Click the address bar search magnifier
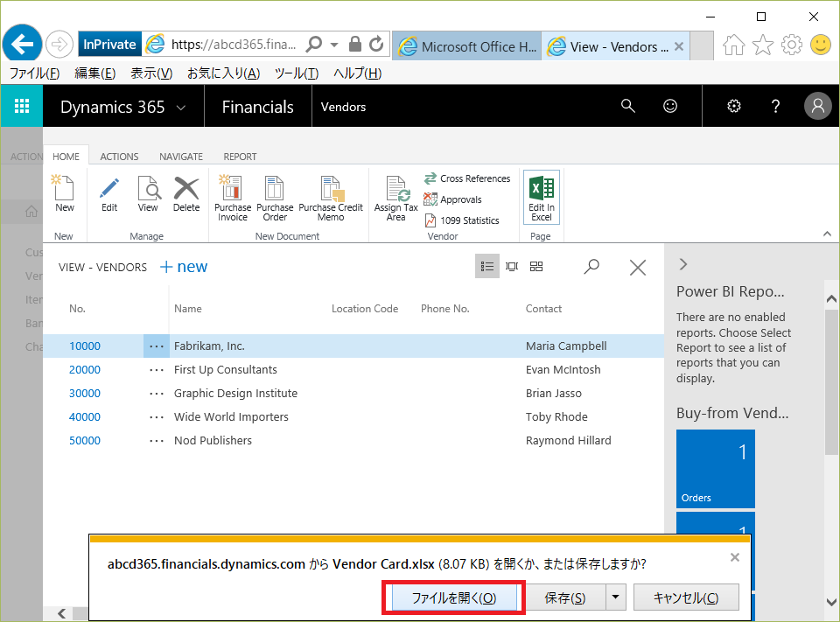Viewport: 840px width, 622px height. pos(314,44)
